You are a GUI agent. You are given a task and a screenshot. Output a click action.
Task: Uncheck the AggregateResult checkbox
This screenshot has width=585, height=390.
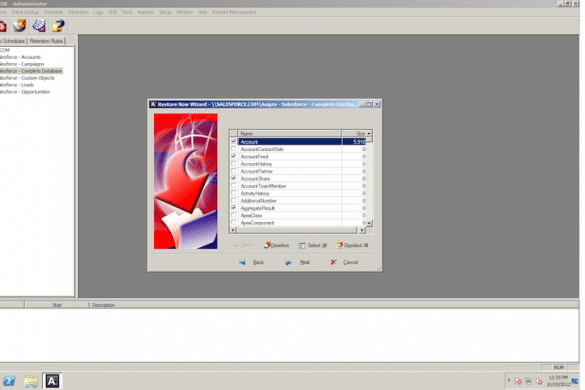234,208
